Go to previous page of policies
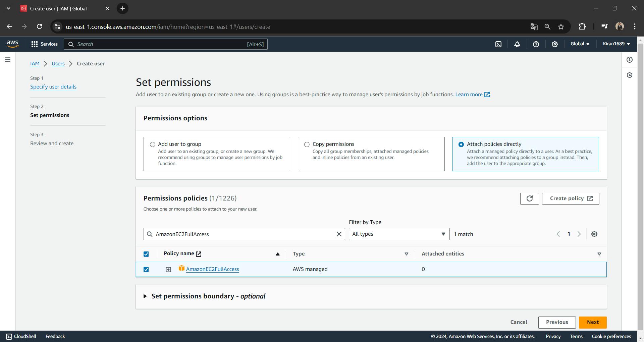 pos(558,234)
